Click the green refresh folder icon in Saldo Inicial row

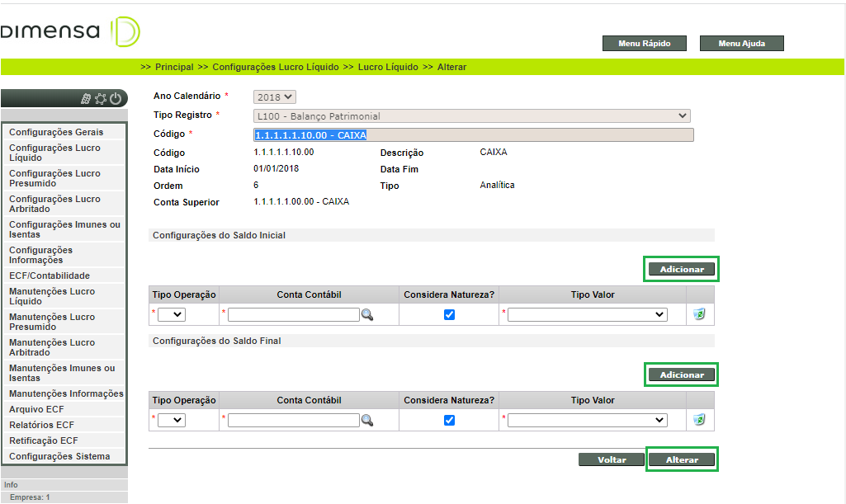[699, 314]
